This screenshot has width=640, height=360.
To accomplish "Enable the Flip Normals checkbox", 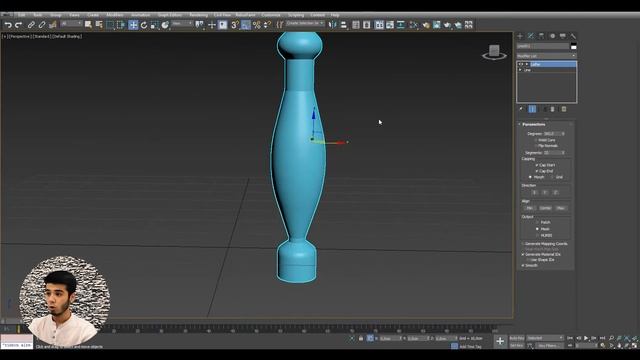I will pyautogui.click(x=536, y=146).
